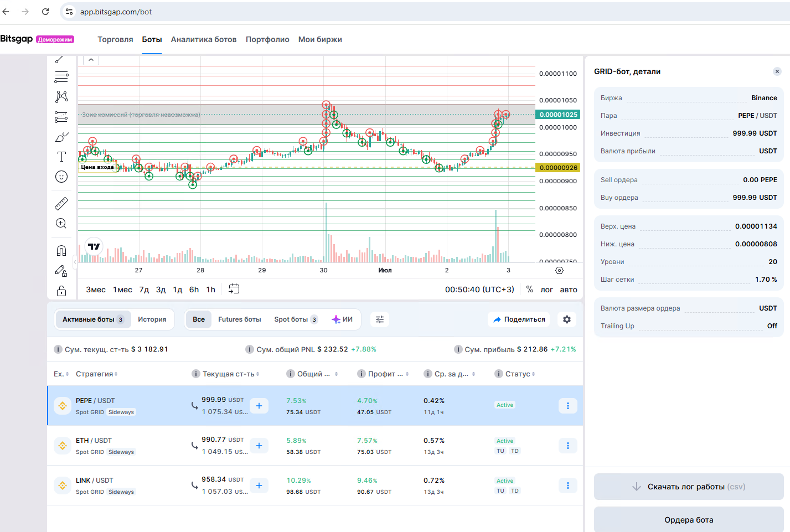Click the Bitsgap logo
The height and width of the screenshot is (532, 790).
pos(17,39)
